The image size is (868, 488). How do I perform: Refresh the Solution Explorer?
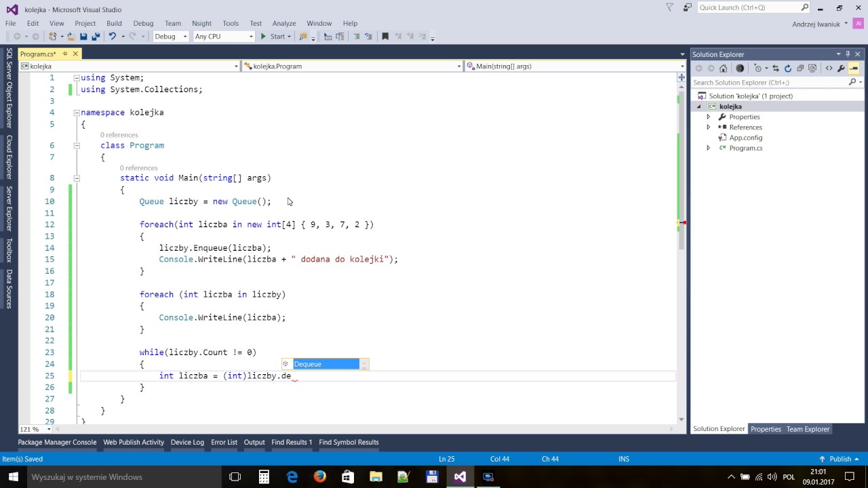point(787,68)
